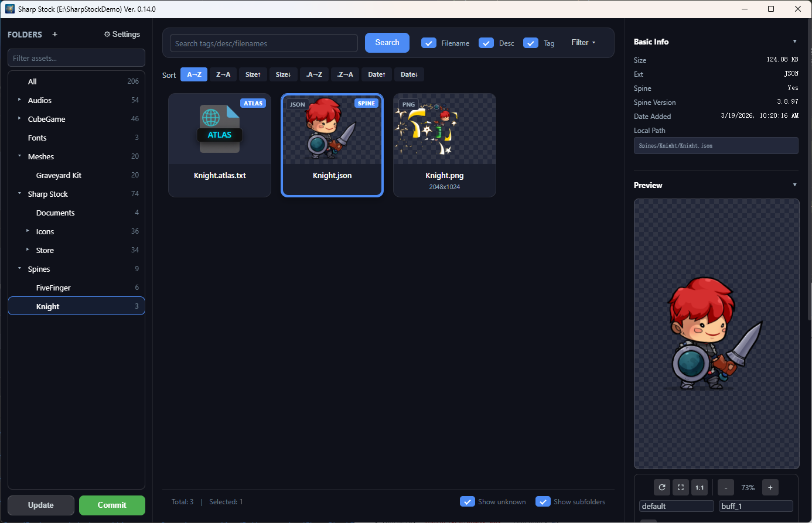
Task: Sort assets by Z→A
Action: click(223, 74)
